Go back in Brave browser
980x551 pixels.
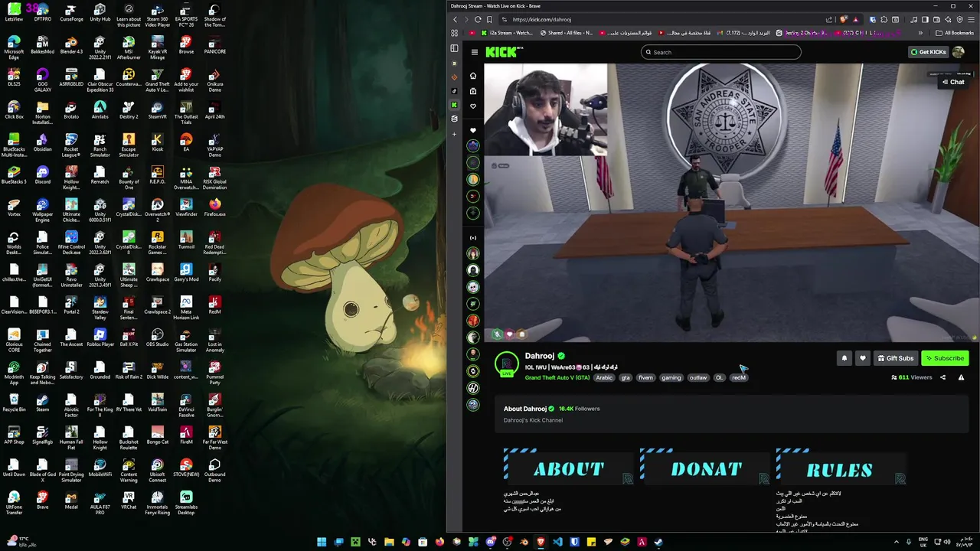456,19
